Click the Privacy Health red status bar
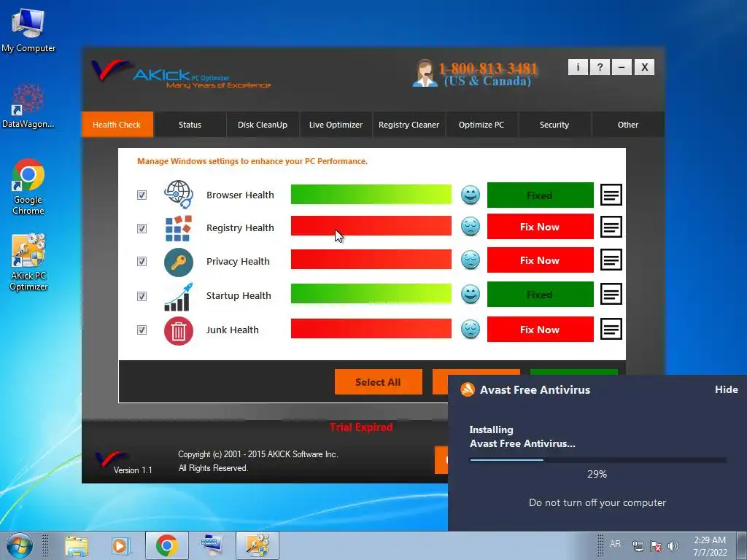 [x=371, y=260]
